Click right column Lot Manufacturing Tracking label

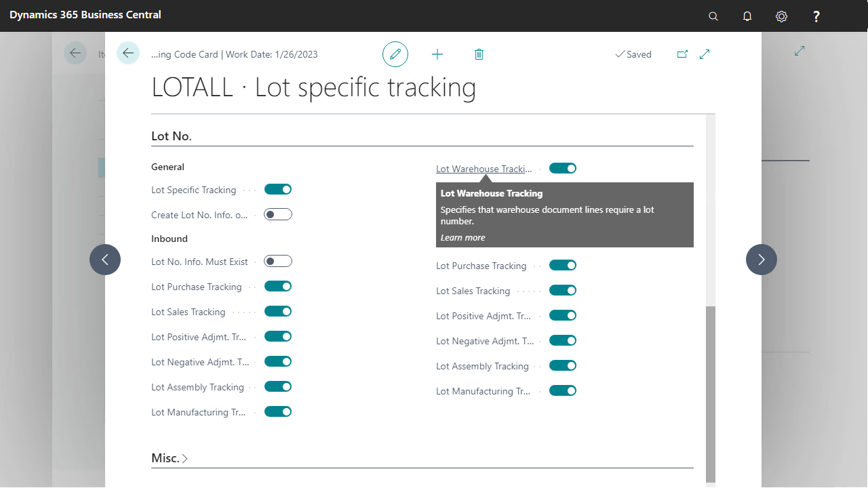[484, 391]
